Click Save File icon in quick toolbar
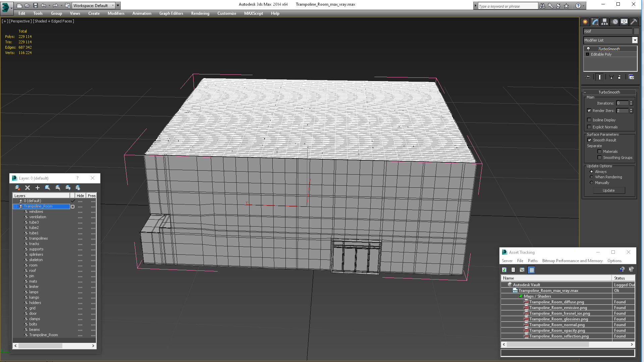Image resolution: width=644 pixels, height=362 pixels. click(35, 5)
